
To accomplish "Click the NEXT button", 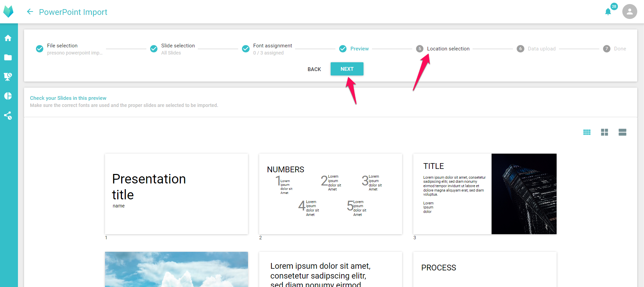I will [347, 69].
